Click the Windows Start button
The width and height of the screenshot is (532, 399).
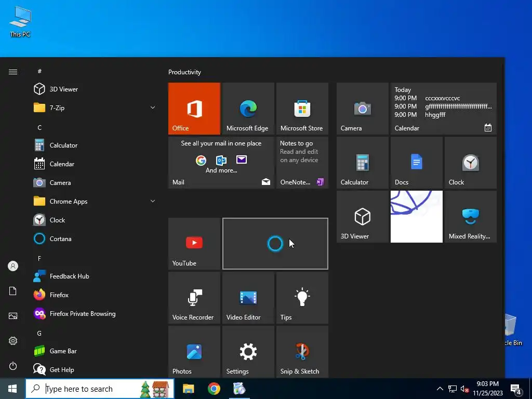pyautogui.click(x=12, y=389)
